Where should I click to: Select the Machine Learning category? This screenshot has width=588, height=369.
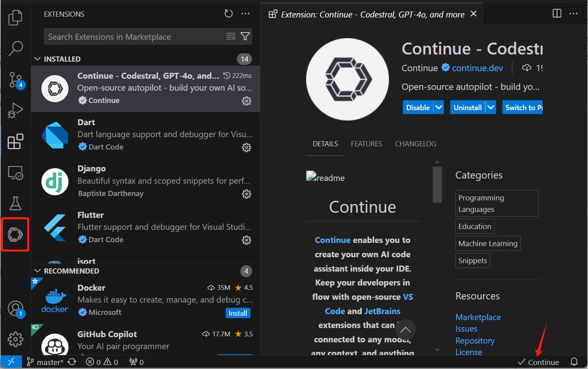click(488, 243)
